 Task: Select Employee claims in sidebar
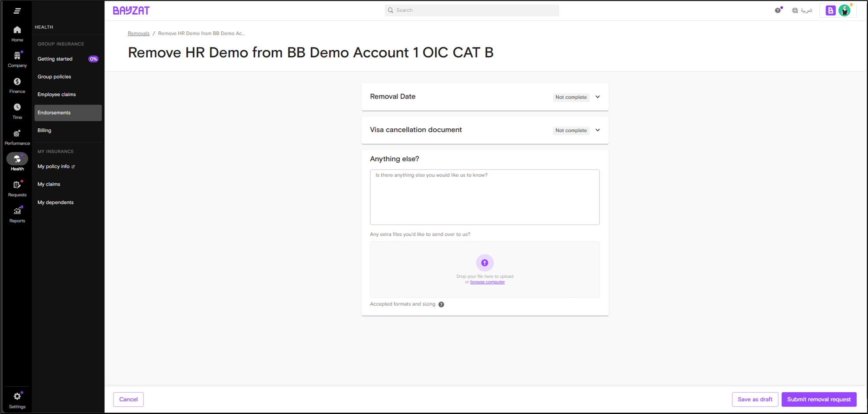pyautogui.click(x=56, y=95)
